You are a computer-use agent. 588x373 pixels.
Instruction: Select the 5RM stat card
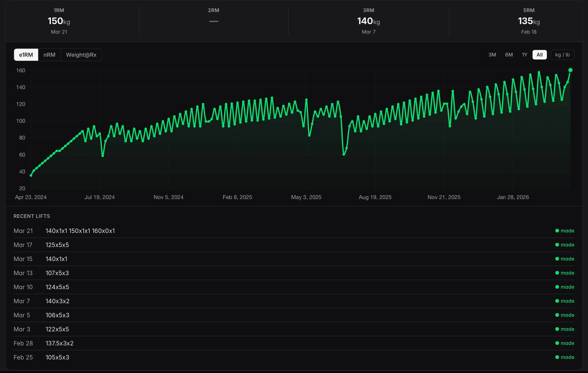pos(528,21)
